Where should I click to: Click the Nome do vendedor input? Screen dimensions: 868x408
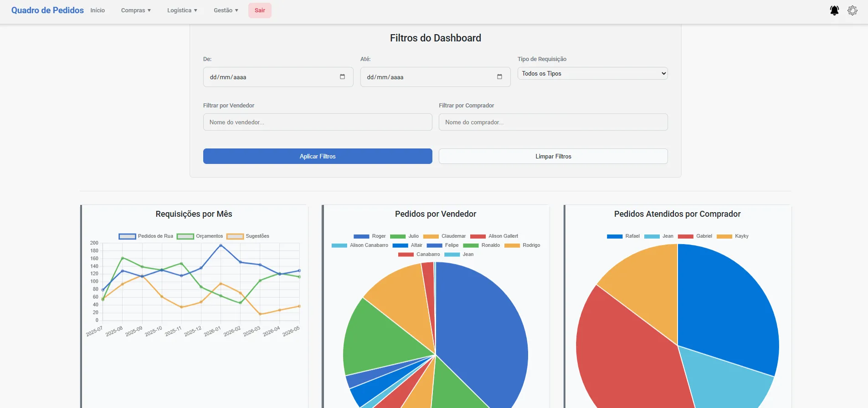click(318, 122)
